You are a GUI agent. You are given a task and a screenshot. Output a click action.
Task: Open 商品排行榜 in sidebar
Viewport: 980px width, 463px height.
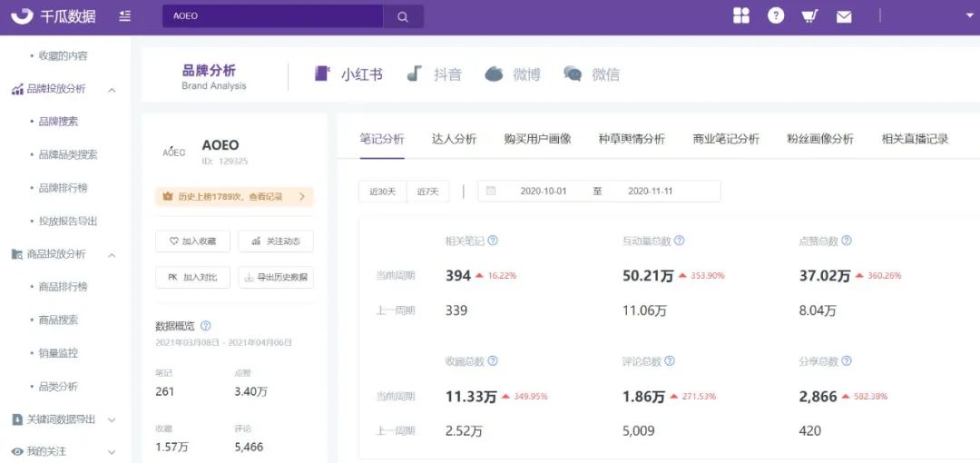(x=63, y=287)
